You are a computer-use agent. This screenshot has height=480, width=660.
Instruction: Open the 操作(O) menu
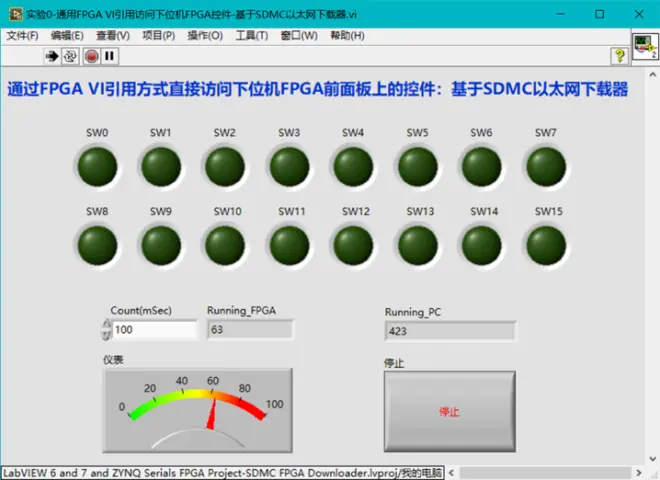(205, 36)
